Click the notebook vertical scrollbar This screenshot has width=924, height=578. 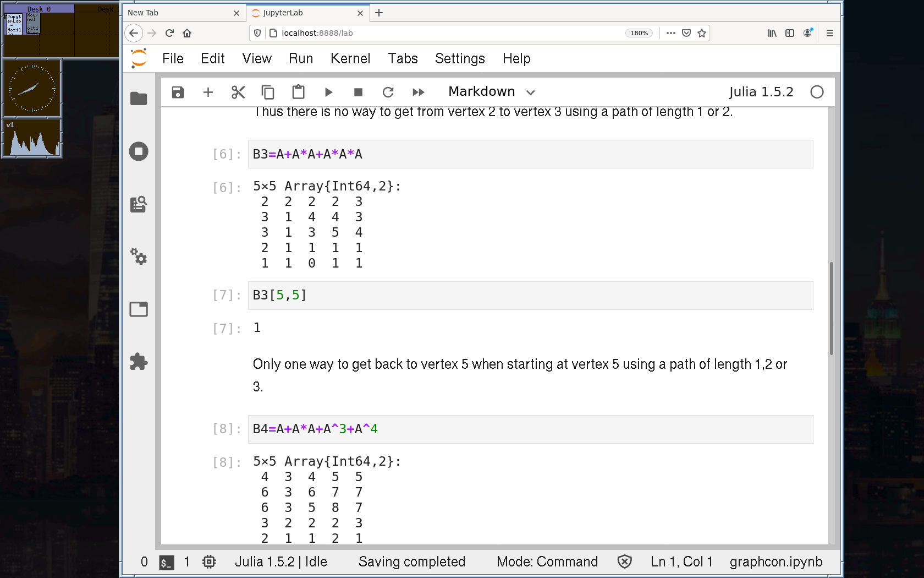[x=831, y=308]
